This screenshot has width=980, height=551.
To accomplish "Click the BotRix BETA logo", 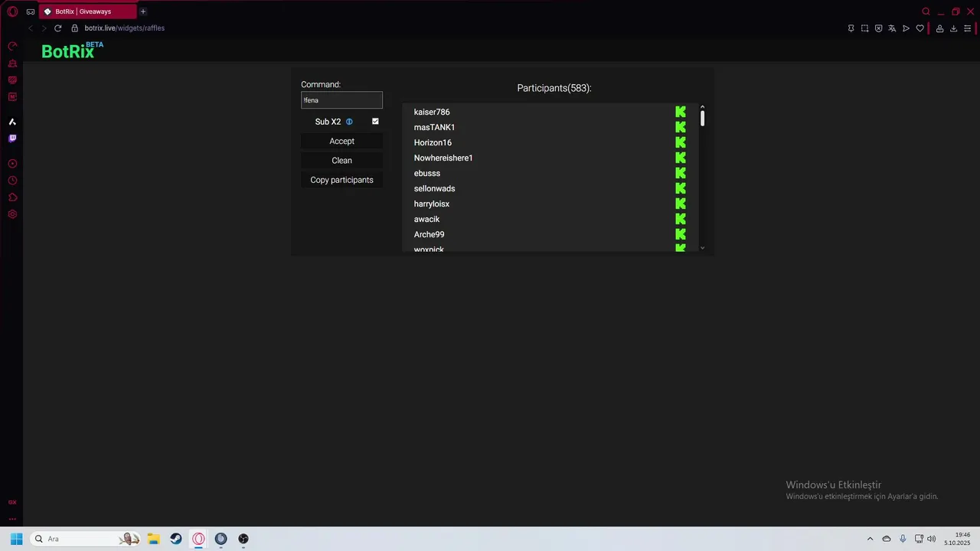I will (x=72, y=51).
